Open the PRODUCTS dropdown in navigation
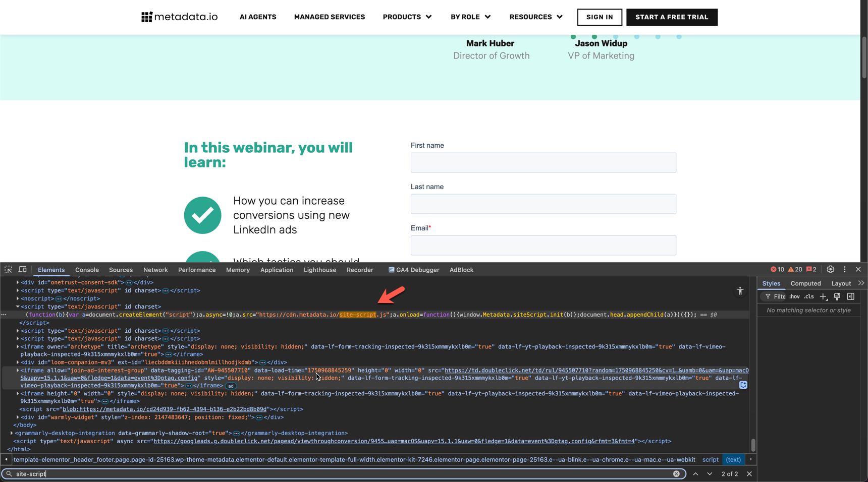 pos(407,17)
